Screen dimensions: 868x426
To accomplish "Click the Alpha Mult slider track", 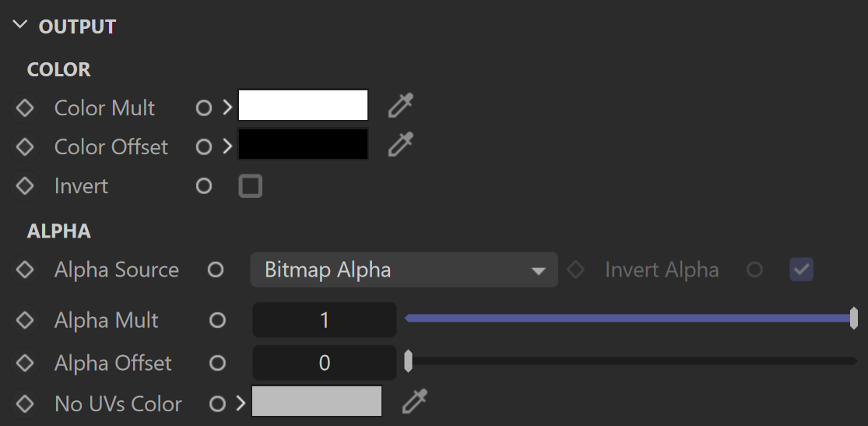I will tap(631, 318).
